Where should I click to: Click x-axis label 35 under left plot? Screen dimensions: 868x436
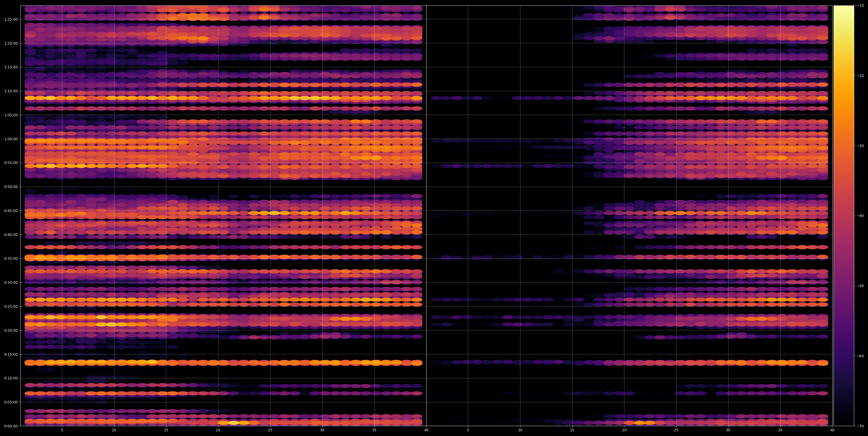374,430
